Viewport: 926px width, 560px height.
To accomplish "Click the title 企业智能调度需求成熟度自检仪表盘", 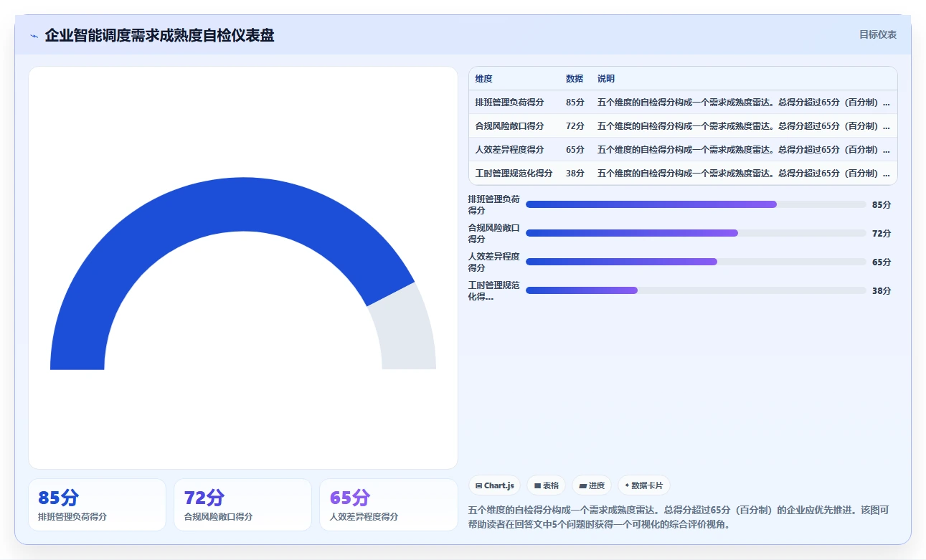I will 159,35.
